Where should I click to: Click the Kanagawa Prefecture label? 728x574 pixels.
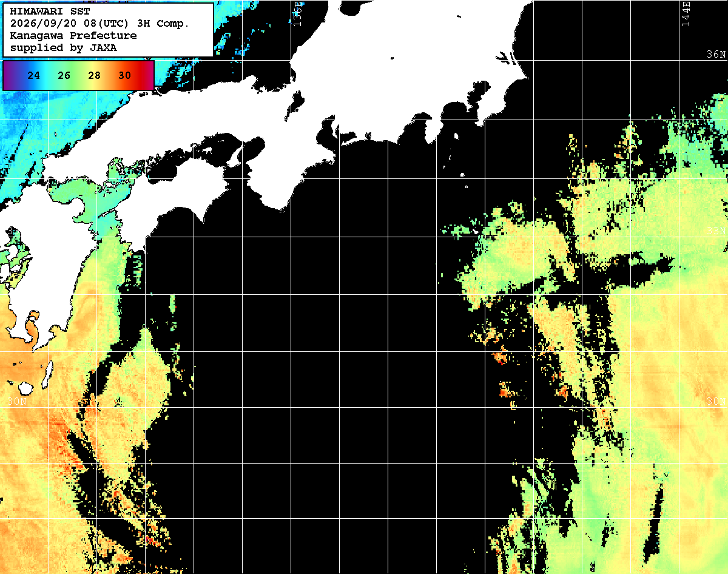pos(73,36)
